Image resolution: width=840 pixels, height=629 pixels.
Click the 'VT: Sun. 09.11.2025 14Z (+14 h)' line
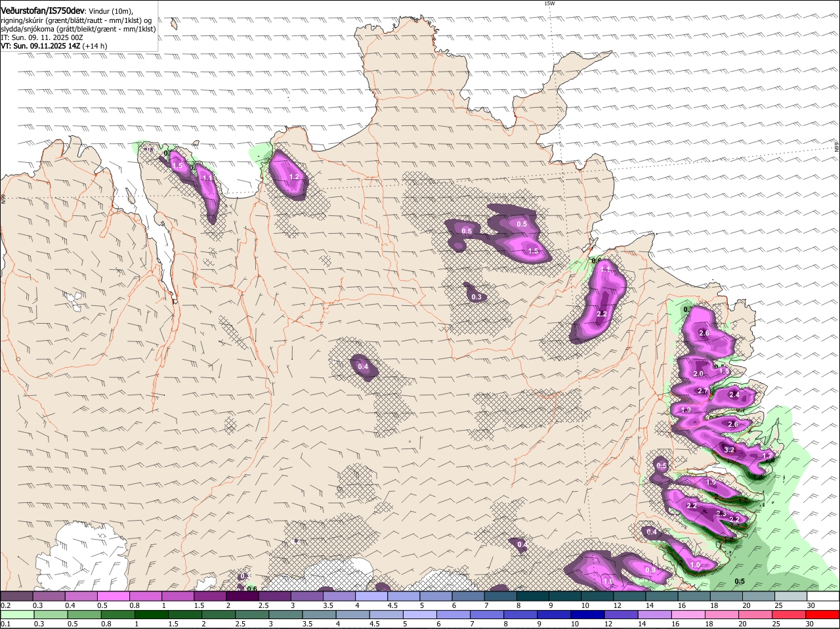pos(54,46)
